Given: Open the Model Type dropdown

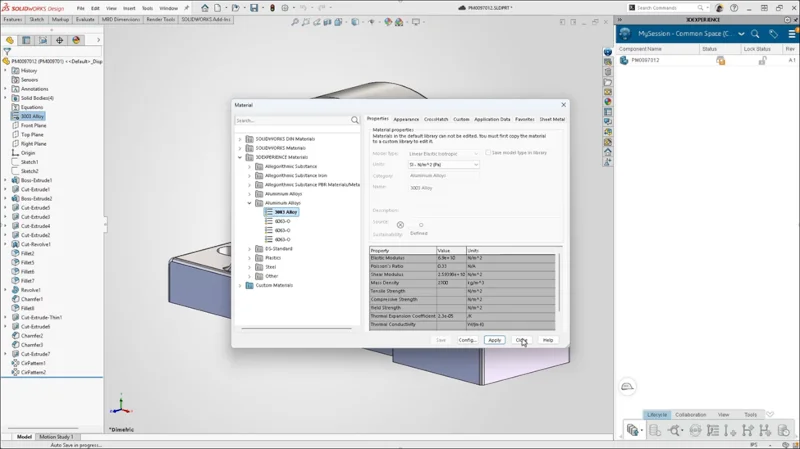Looking at the screenshot, I should tap(443, 154).
